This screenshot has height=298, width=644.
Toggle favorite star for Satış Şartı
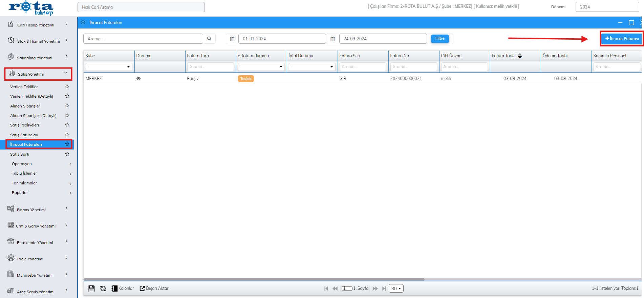pos(67,154)
